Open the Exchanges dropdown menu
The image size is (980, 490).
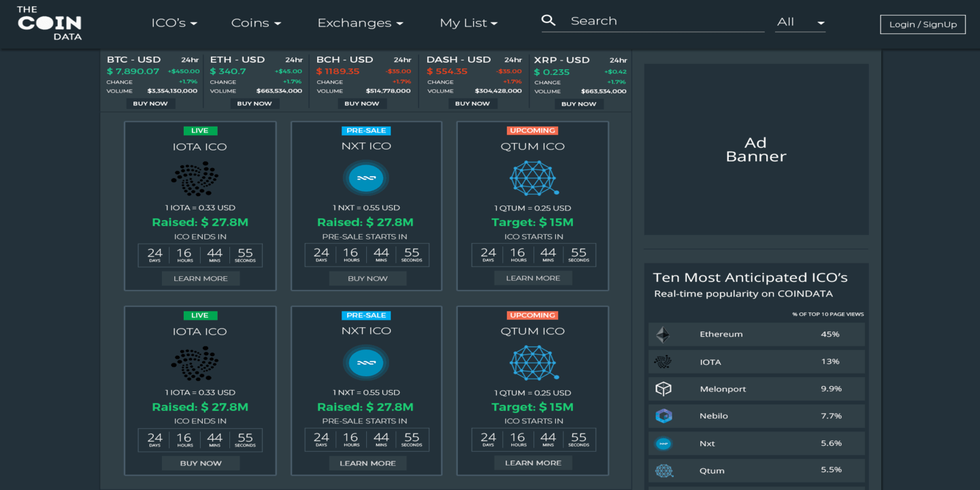360,23
